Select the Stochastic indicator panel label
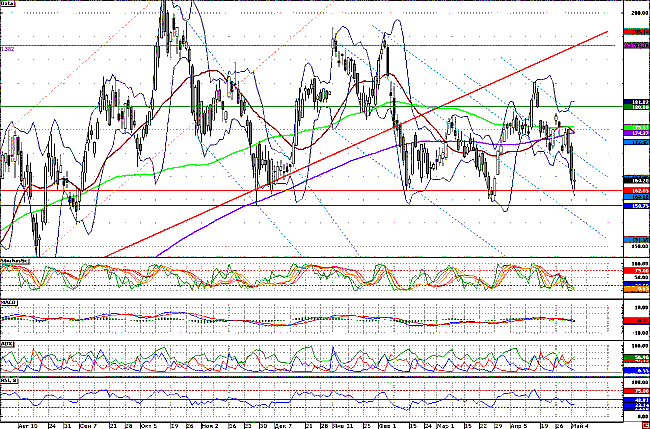This screenshot has height=429, width=650. [x=14, y=261]
